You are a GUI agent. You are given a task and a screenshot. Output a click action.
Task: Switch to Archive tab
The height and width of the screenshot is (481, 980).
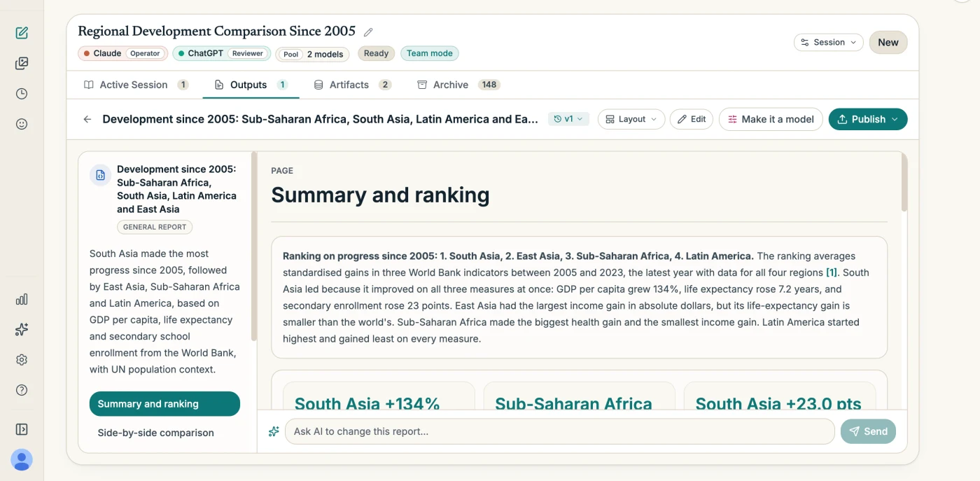(x=458, y=85)
